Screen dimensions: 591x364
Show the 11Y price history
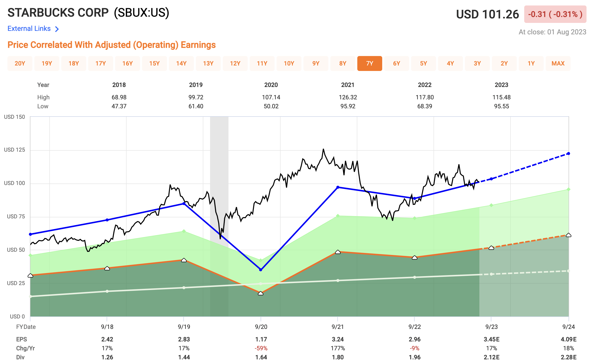click(262, 63)
